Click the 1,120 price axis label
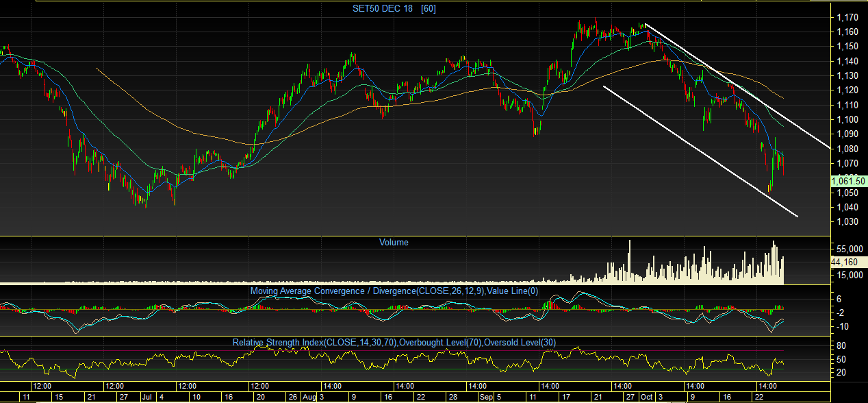Viewport: 868px width, 403px height. click(847, 90)
